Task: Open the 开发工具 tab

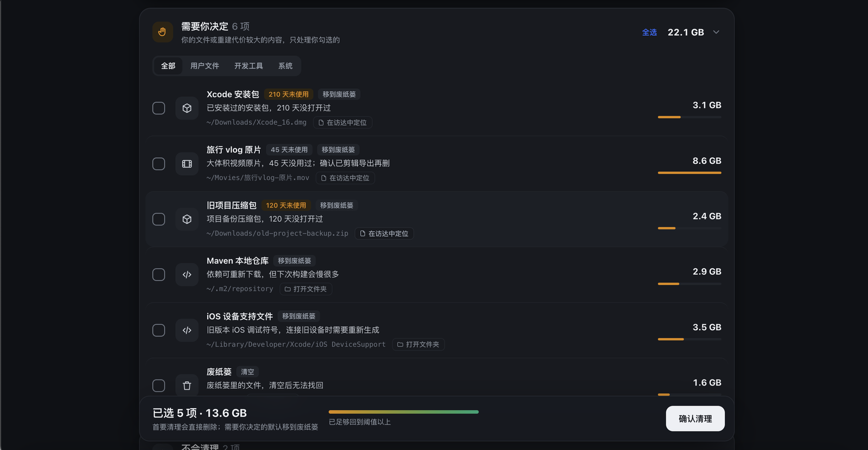Action: pyautogui.click(x=248, y=66)
